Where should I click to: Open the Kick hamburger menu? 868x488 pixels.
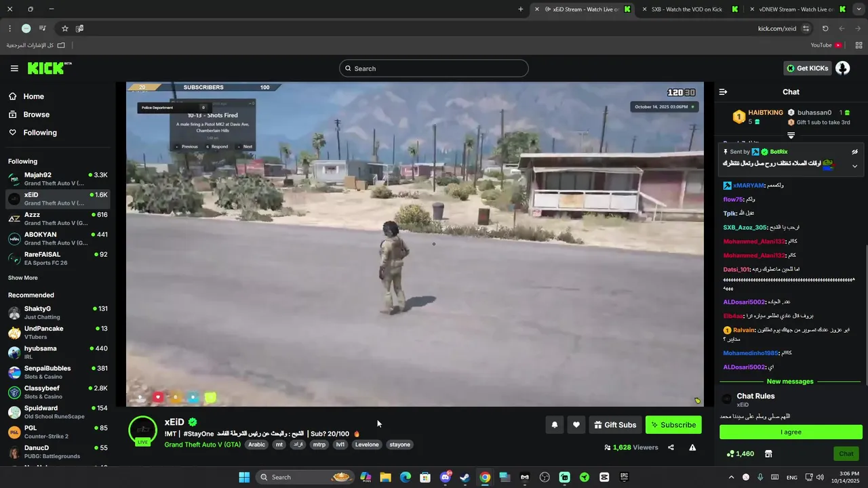click(14, 68)
